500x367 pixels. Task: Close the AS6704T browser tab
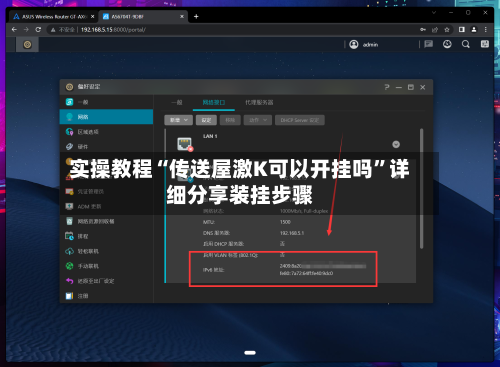182,16
